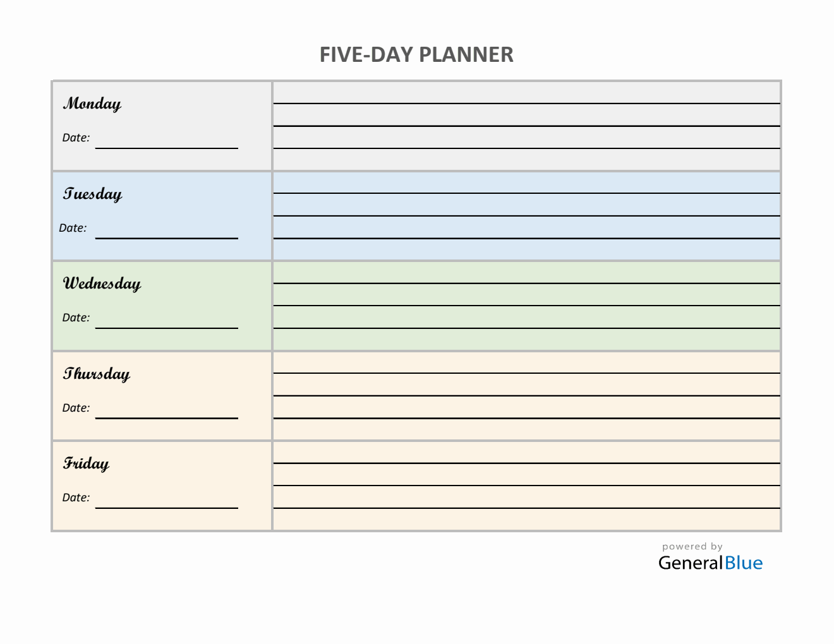Select the Thursday heading
Screen dimensions: 834x644
pos(96,374)
